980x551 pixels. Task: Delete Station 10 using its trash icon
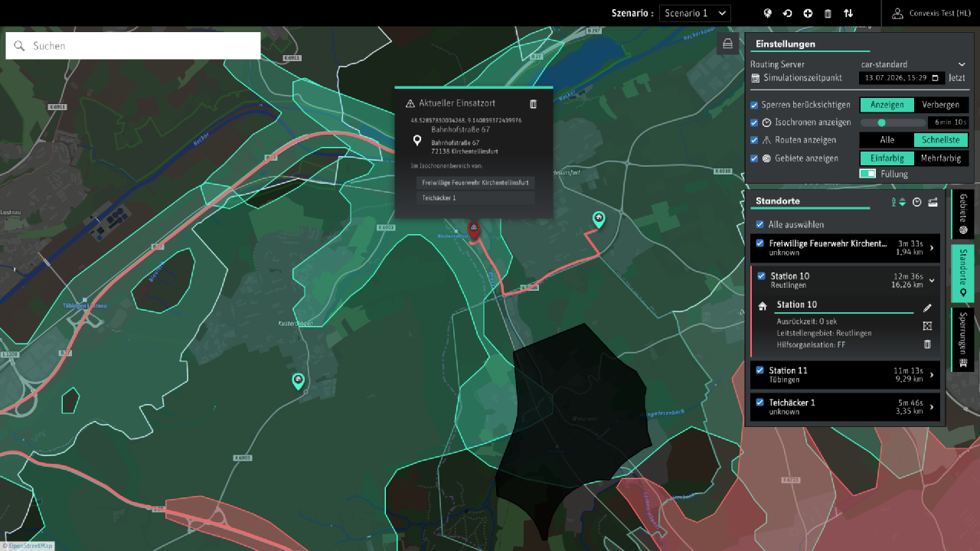click(x=927, y=344)
